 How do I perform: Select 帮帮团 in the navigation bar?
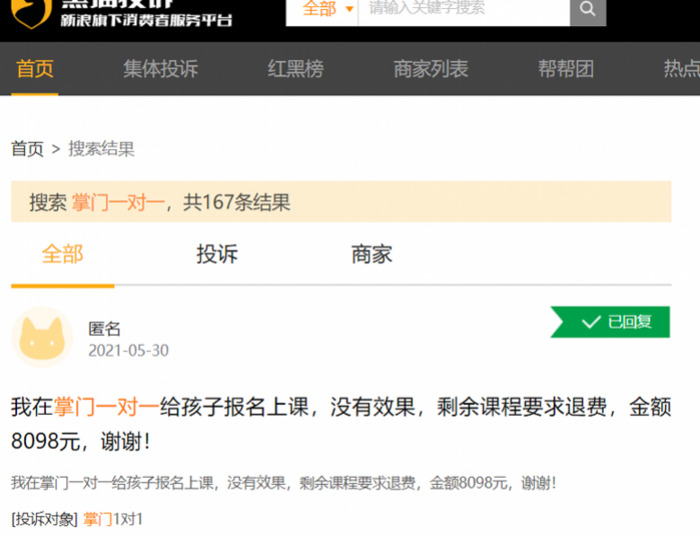coord(566,69)
